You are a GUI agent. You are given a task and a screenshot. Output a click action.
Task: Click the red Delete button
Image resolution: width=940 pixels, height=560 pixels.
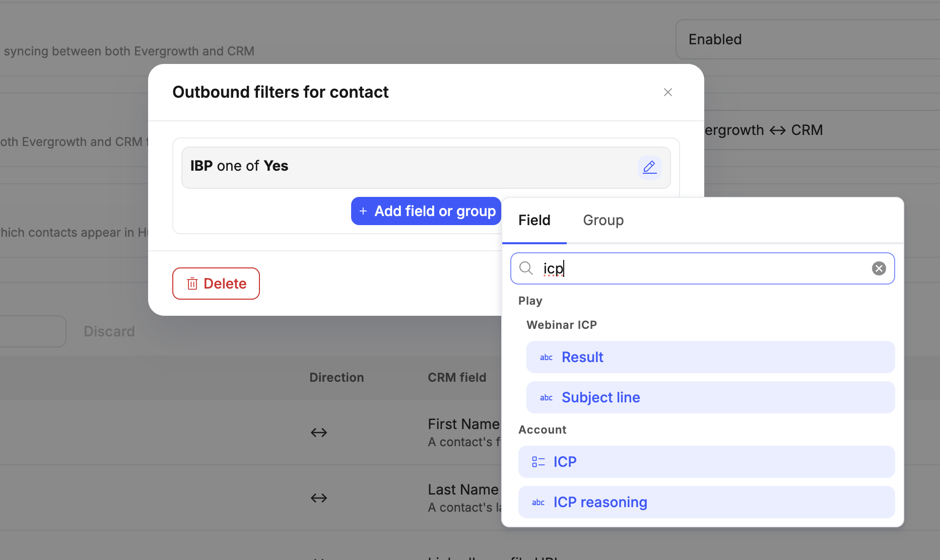coord(216,284)
